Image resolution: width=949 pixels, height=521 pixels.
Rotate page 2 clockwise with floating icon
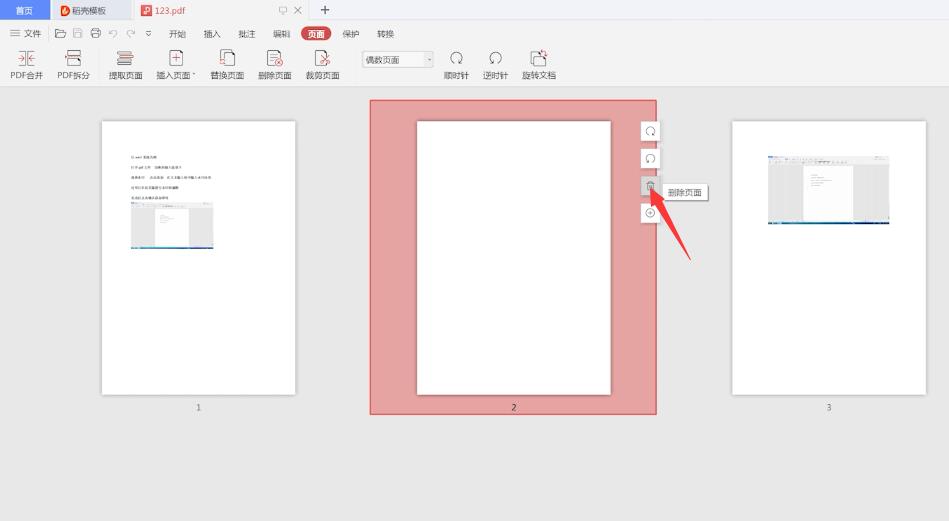click(x=650, y=131)
